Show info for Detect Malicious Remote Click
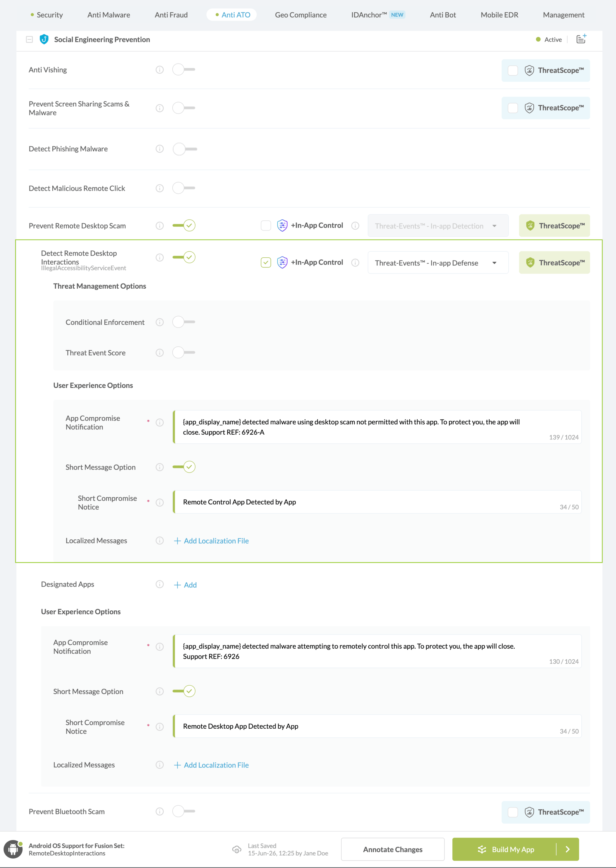Viewport: 616px width, 868px height. 160,188
